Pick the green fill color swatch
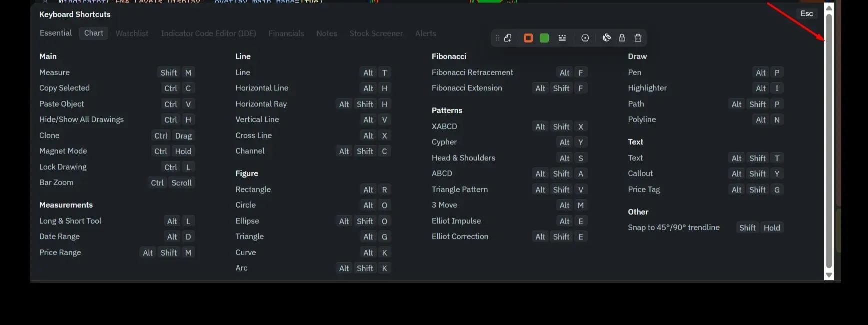Screen dimensions: 868x325 [544, 38]
